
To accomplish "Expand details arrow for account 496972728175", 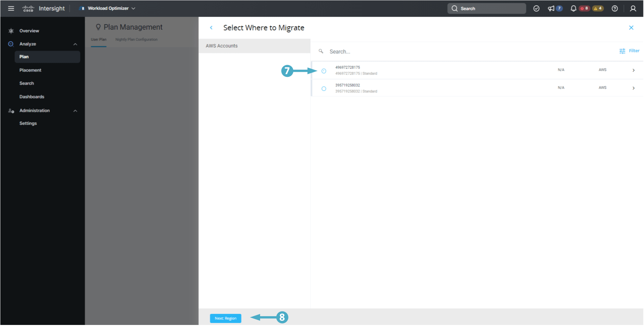I will click(633, 70).
